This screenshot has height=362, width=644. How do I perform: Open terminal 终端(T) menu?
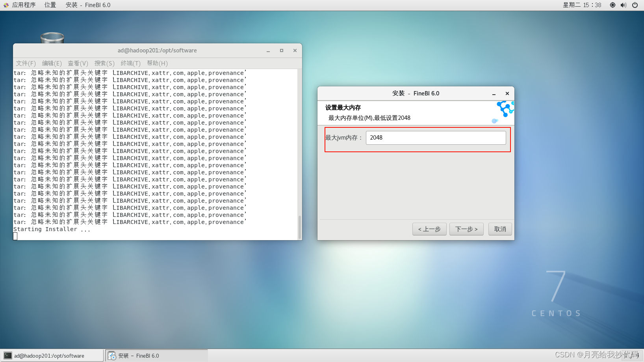pyautogui.click(x=130, y=63)
